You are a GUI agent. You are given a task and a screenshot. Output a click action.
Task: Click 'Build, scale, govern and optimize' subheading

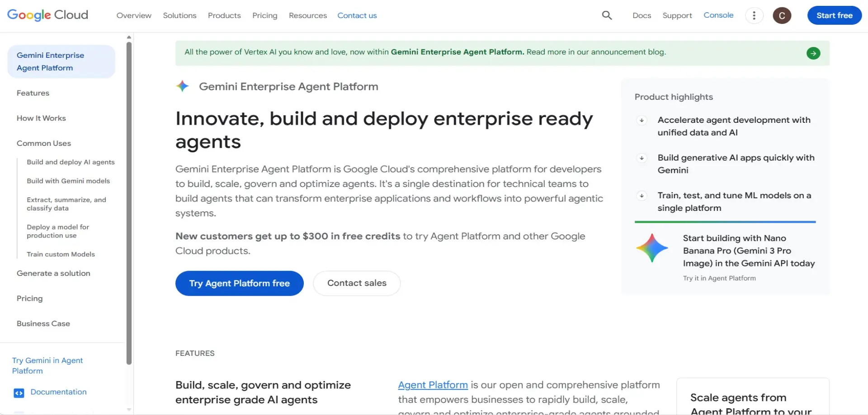pyautogui.click(x=263, y=392)
